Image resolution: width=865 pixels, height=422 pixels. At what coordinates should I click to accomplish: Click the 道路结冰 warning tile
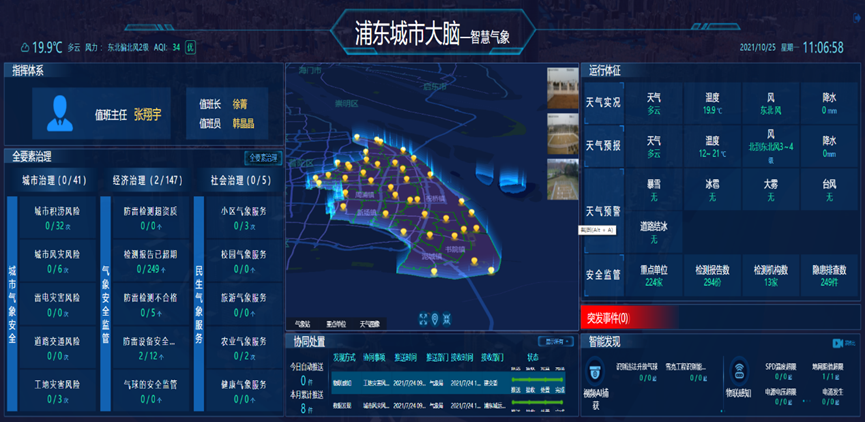654,232
